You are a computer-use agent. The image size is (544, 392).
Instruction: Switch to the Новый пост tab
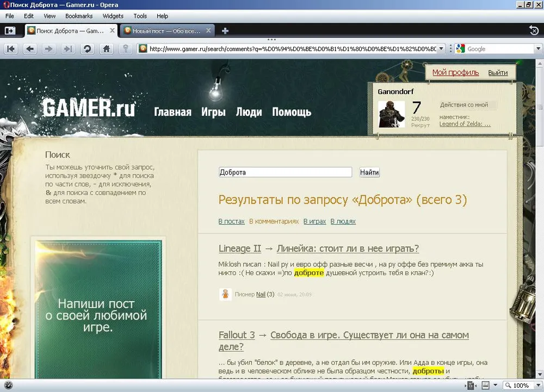(x=167, y=31)
